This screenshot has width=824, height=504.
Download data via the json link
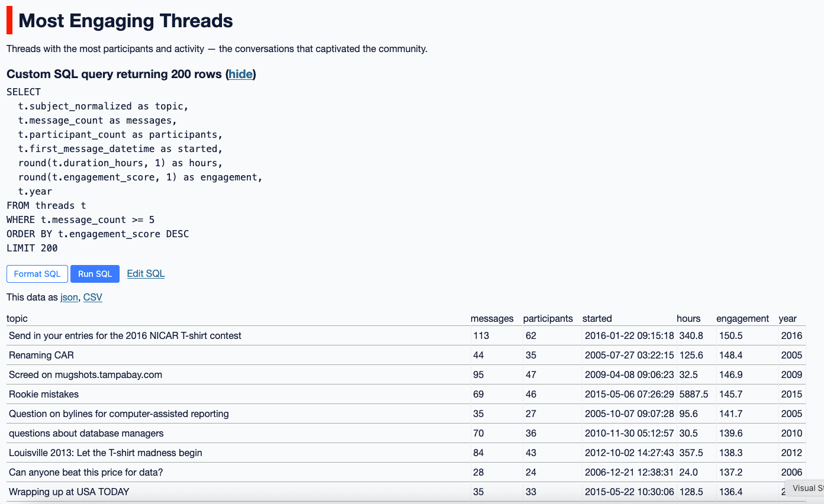click(x=69, y=297)
